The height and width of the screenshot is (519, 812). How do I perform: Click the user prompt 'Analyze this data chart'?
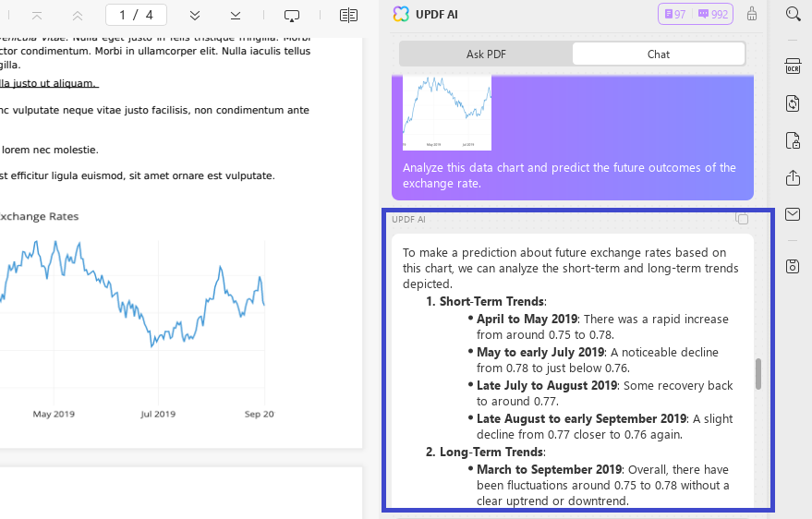coord(569,175)
